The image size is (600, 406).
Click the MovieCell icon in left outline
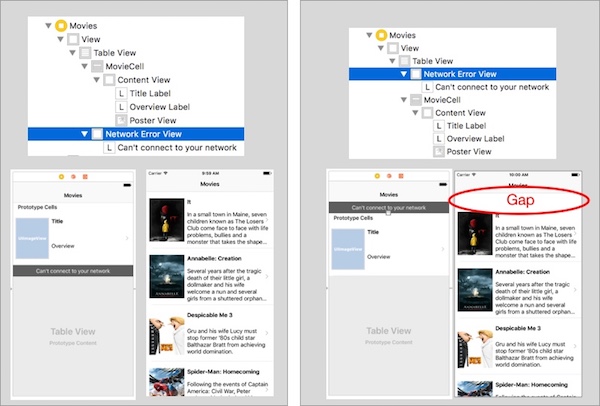pyautogui.click(x=97, y=66)
